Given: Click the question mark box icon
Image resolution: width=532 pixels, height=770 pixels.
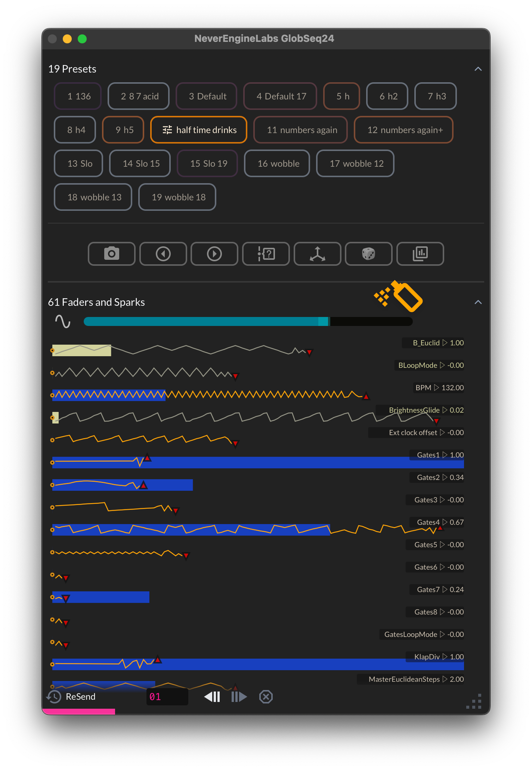Looking at the screenshot, I should [266, 254].
